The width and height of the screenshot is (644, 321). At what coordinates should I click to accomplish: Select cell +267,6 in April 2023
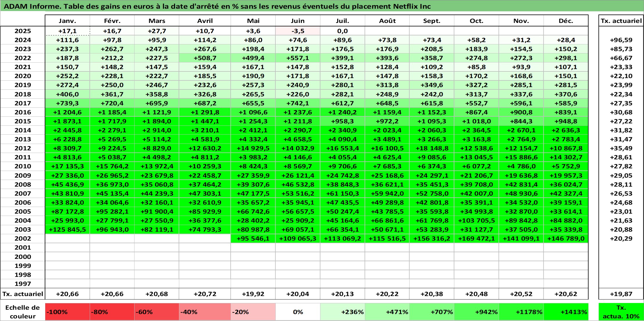pyautogui.click(x=205, y=49)
